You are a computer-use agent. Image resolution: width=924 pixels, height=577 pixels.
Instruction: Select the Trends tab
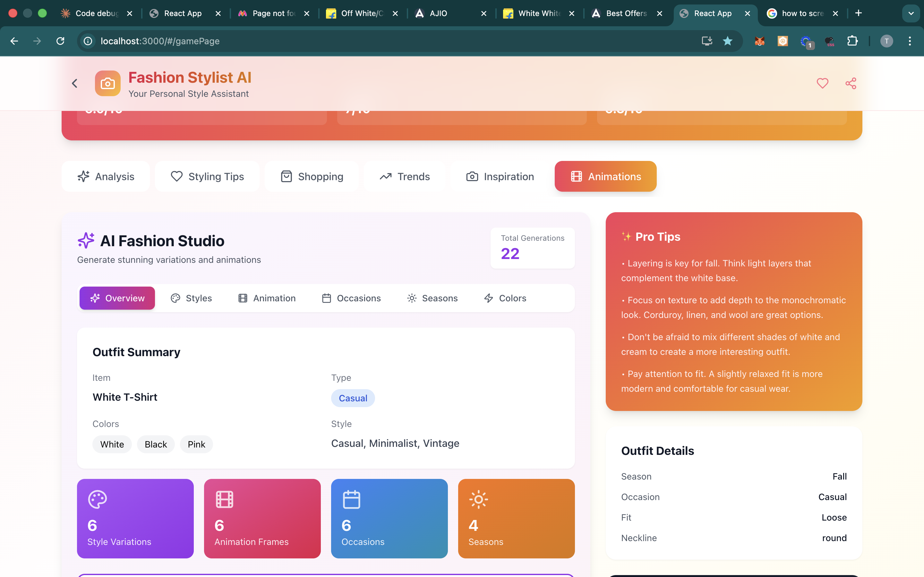[x=404, y=176]
